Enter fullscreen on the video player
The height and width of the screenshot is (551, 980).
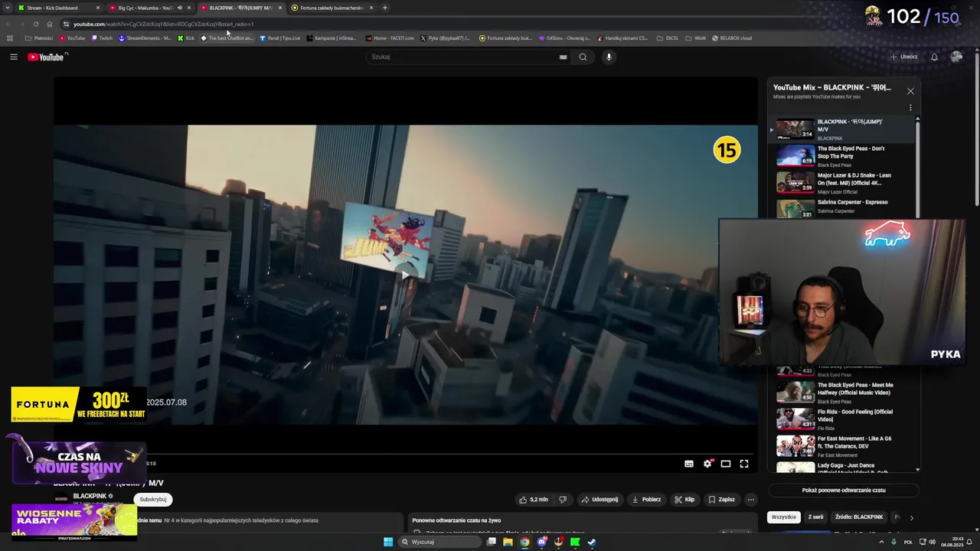click(744, 464)
